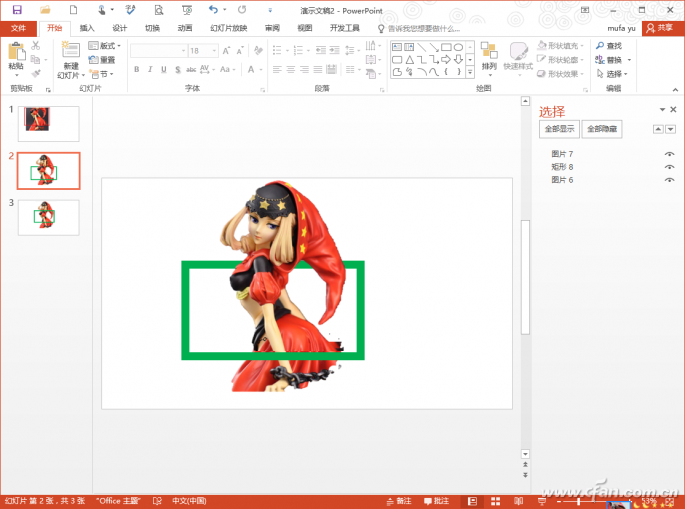Open the slide Layout dropdown

click(x=105, y=45)
